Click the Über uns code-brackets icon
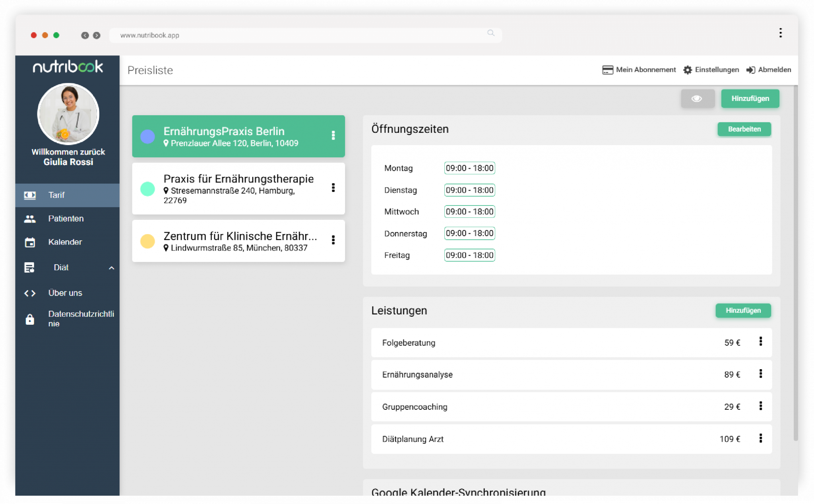Screen dimensions: 814x504 coord(30,293)
